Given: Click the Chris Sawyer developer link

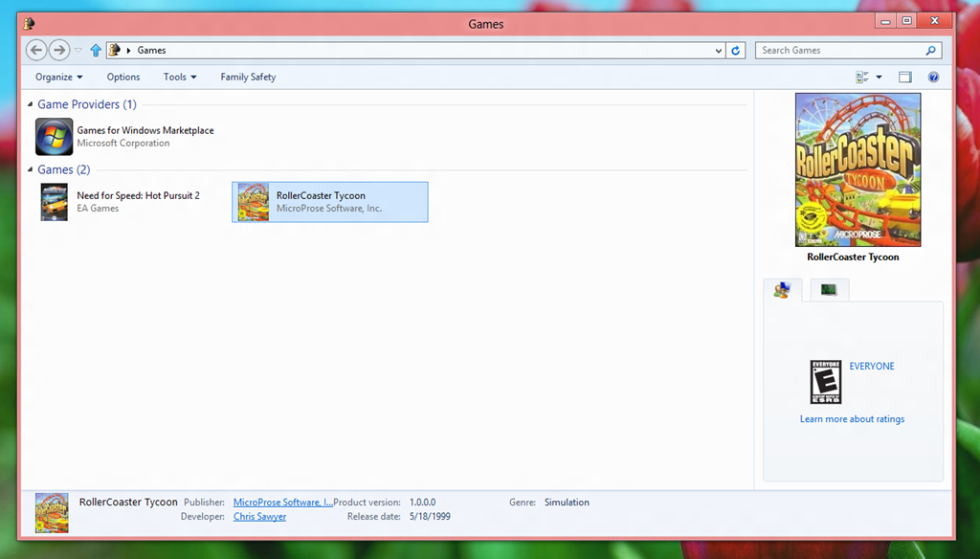Looking at the screenshot, I should tap(259, 517).
